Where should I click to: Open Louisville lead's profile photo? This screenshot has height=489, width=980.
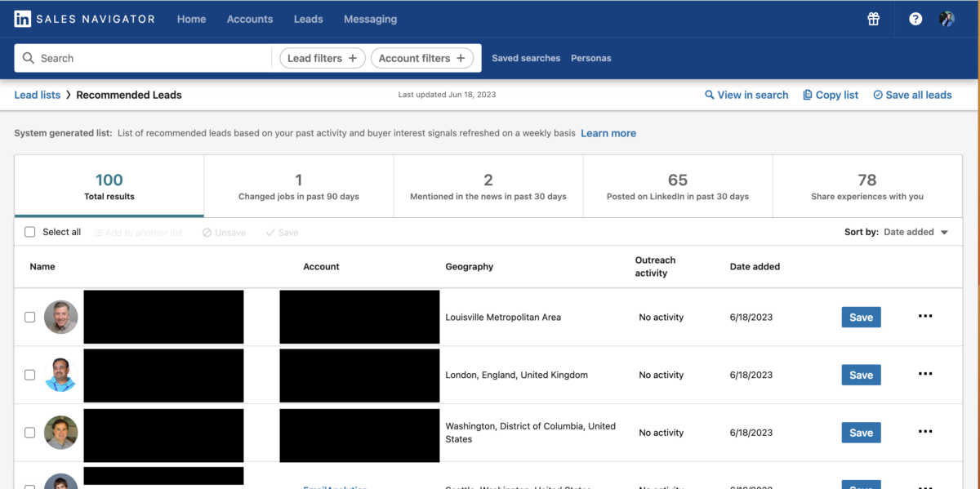pos(60,317)
